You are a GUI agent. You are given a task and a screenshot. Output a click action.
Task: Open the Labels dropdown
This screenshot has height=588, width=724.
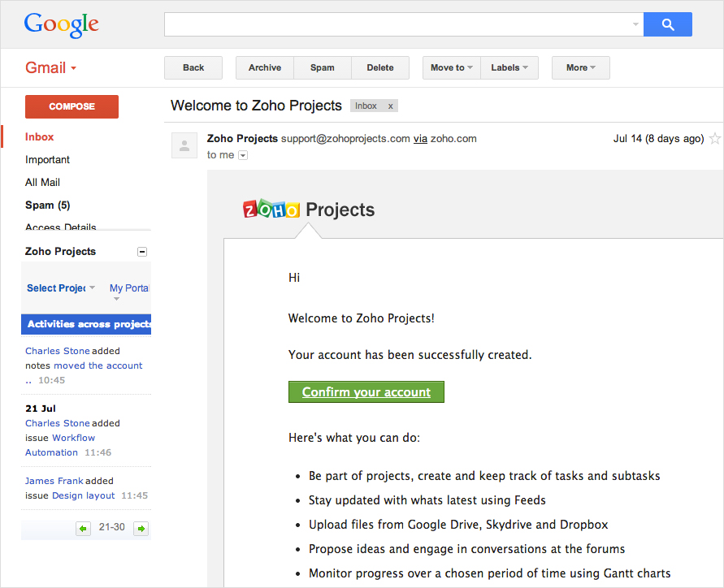tap(509, 68)
